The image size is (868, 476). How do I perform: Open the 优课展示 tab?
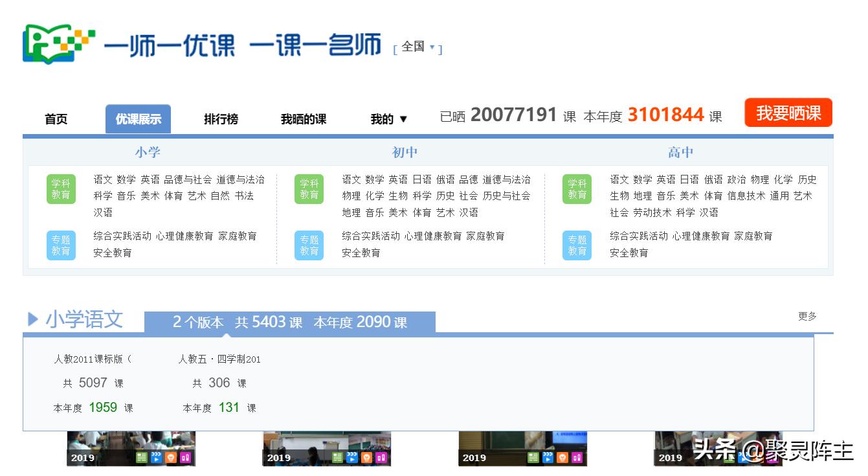tap(139, 119)
